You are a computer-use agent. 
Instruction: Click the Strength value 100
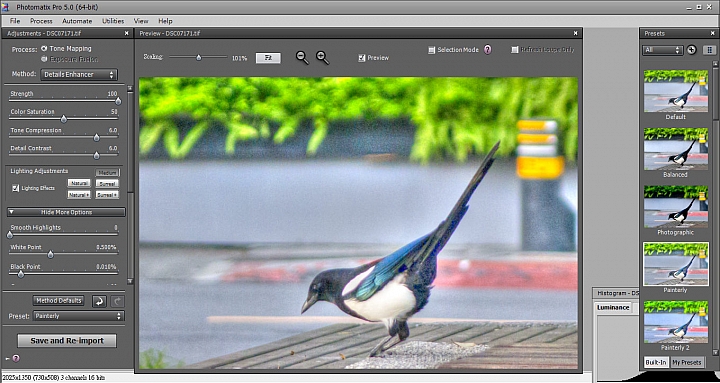(x=112, y=94)
